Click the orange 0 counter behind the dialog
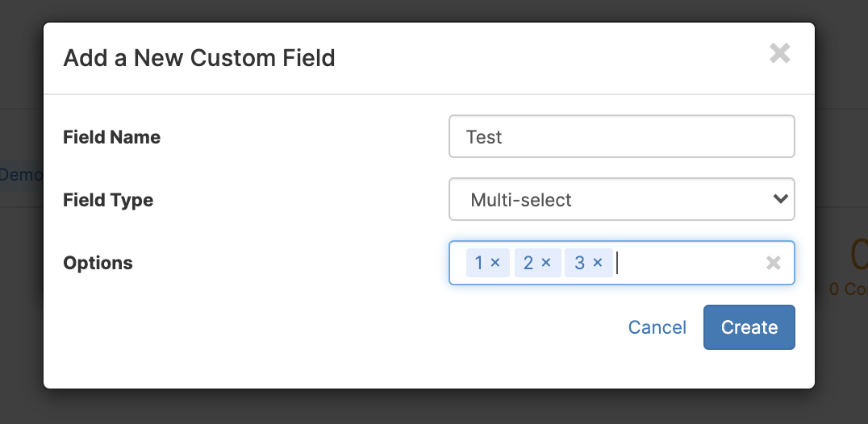This screenshot has height=424, width=868. coord(858,254)
